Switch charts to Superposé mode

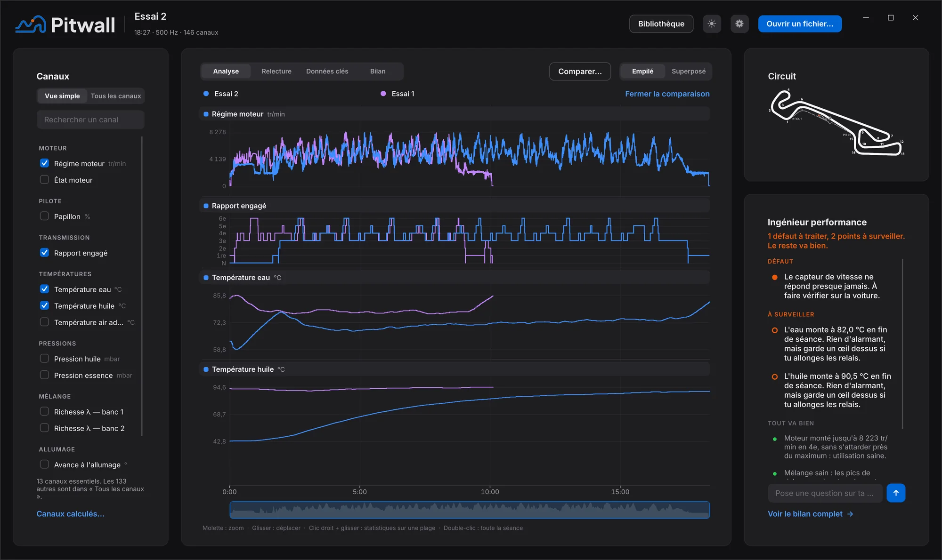tap(689, 71)
